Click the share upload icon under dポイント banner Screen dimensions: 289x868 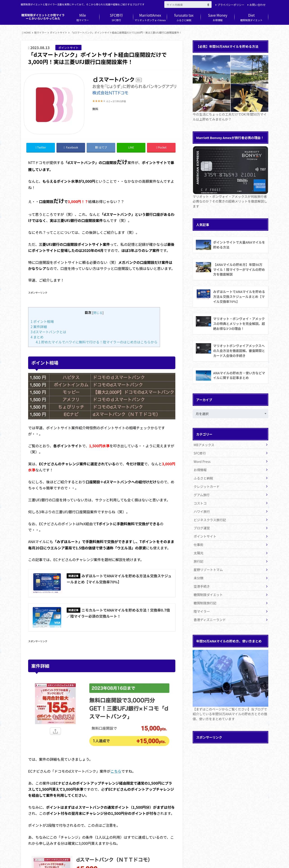[56, 731]
